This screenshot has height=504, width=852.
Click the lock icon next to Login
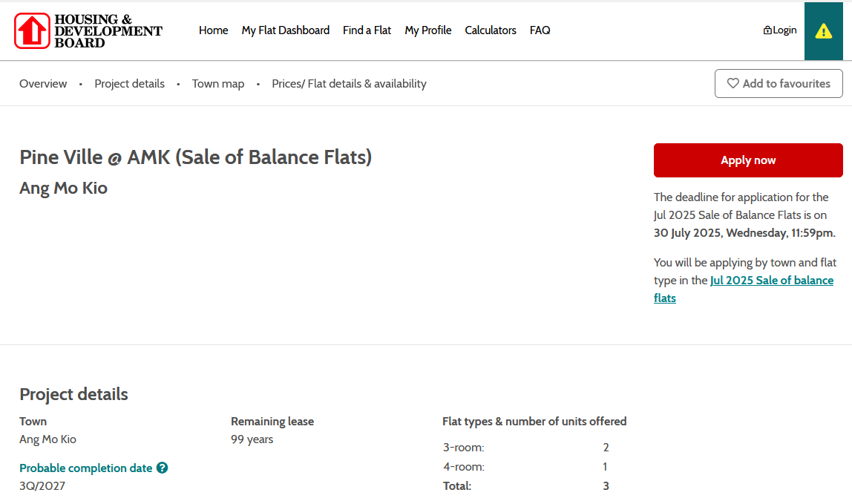[x=767, y=30]
